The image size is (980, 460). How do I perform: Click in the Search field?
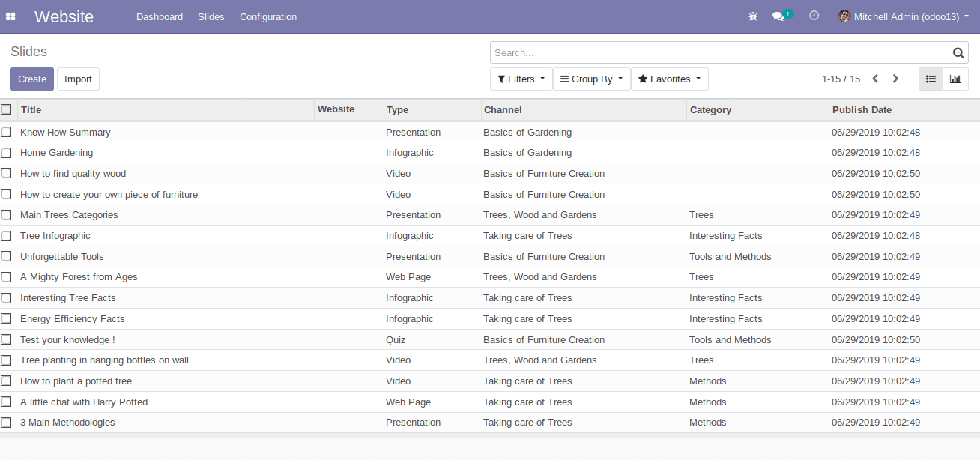[719, 52]
